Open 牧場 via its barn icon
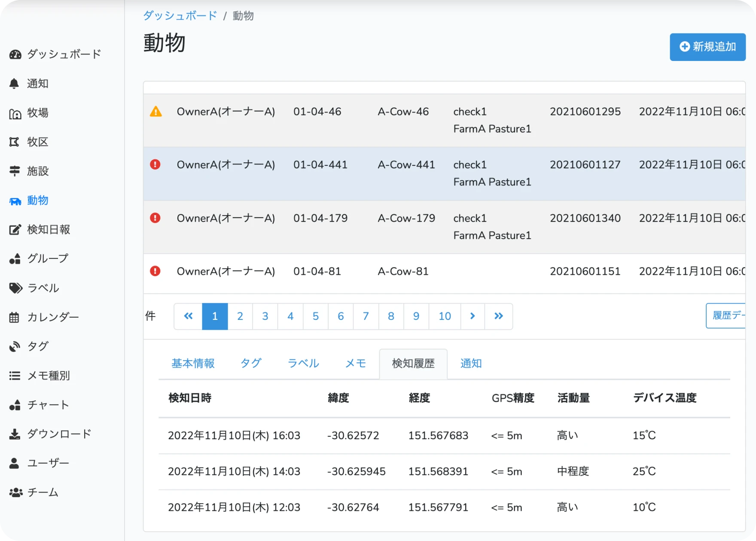The image size is (756, 541). 15,113
